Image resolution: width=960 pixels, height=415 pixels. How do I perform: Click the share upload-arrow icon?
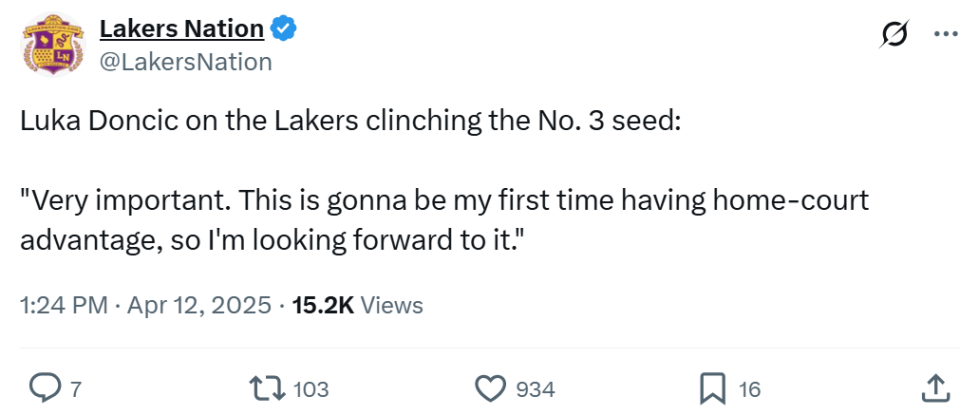(x=933, y=388)
